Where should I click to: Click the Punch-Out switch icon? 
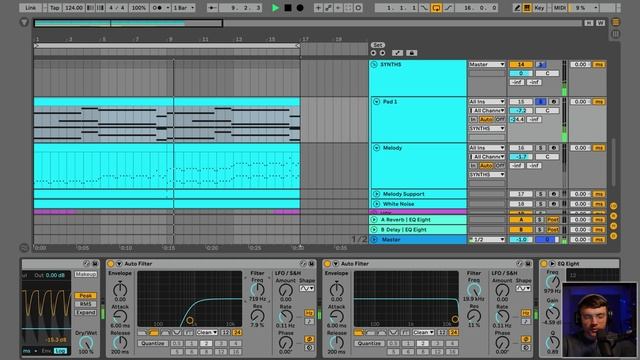tap(448, 8)
